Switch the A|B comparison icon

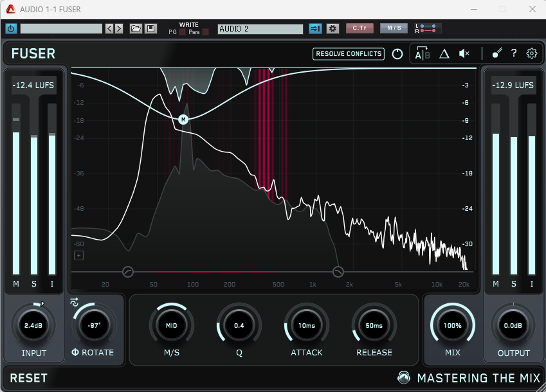pos(423,53)
